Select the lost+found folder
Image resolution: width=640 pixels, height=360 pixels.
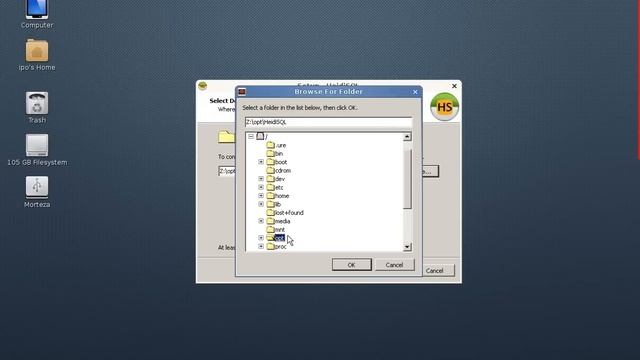click(x=289, y=213)
